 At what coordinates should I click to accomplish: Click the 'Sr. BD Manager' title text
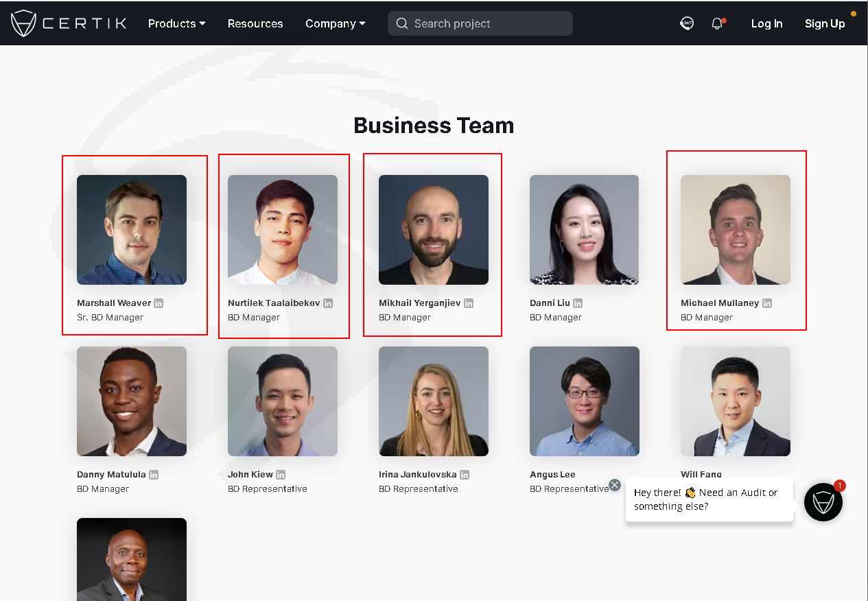(x=110, y=318)
